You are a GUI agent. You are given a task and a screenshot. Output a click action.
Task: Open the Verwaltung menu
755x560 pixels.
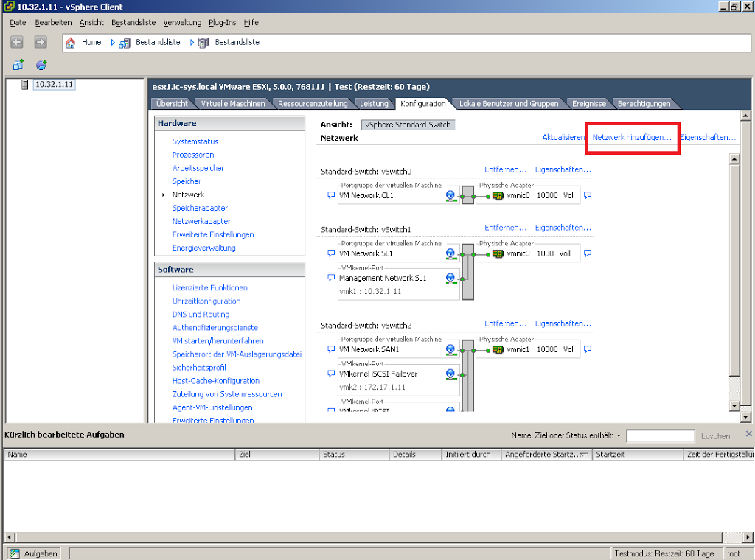182,23
